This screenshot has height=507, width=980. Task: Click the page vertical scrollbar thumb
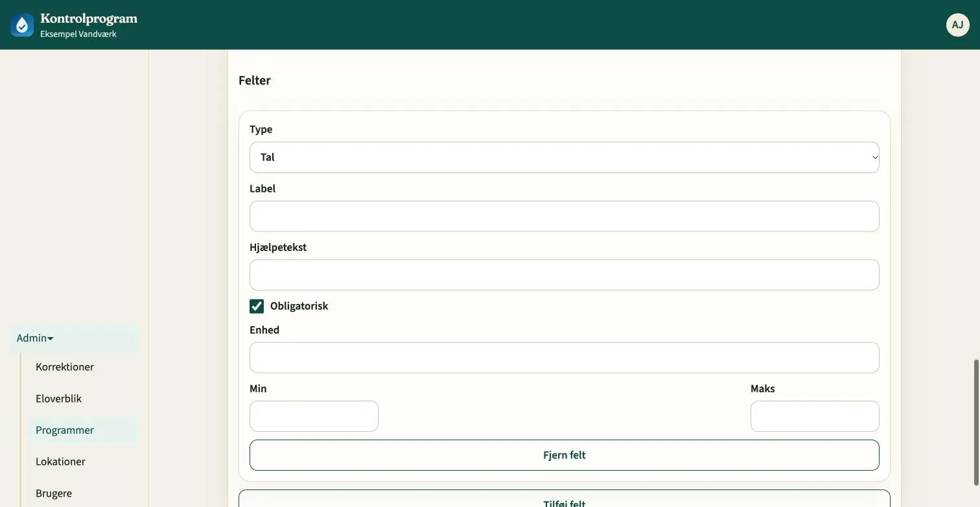pyautogui.click(x=976, y=422)
